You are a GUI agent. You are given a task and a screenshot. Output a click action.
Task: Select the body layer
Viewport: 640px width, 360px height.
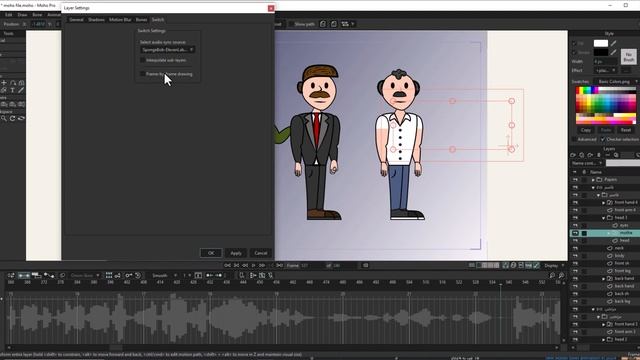(x=620, y=256)
